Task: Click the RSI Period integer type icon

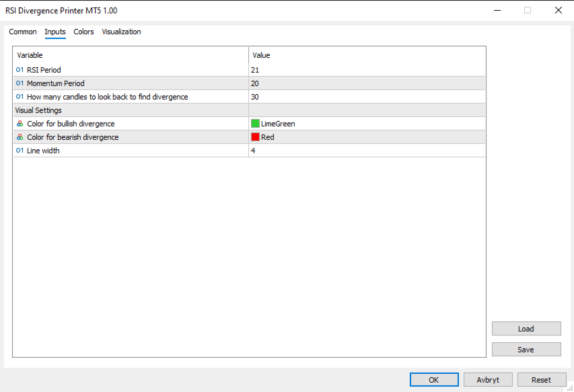Action: 20,70
